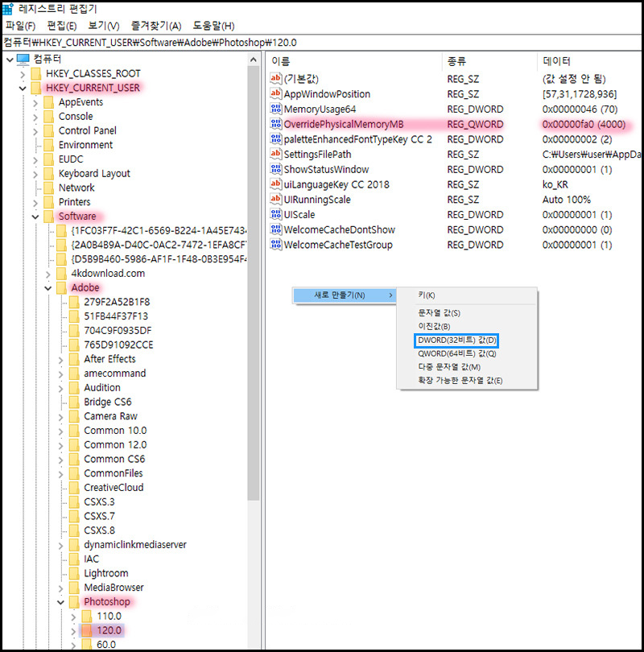
Task: Expand the After Effects node
Action: (60, 360)
